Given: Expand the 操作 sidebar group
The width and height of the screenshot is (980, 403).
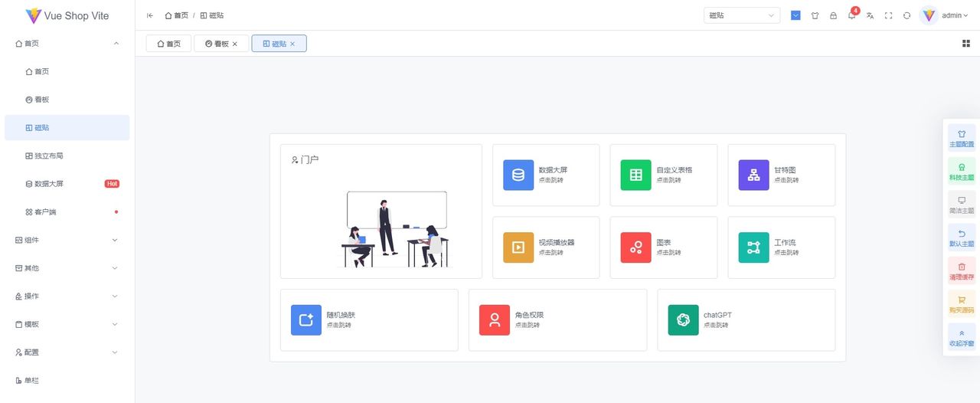Looking at the screenshot, I should coord(67,296).
